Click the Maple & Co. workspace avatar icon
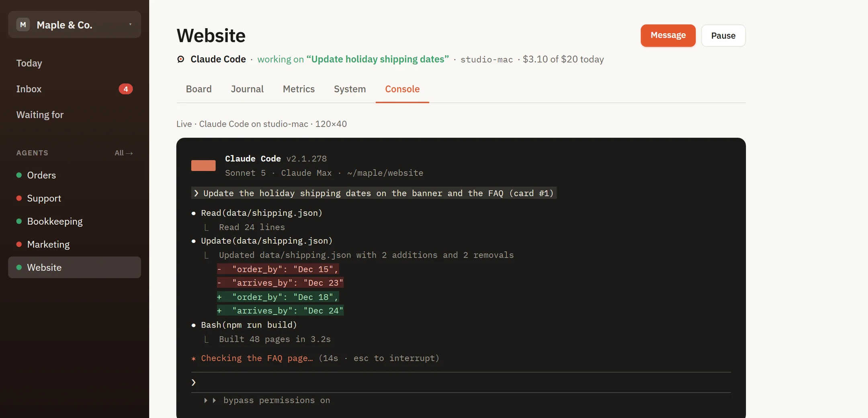Screen dimensions: 868x418 pyautogui.click(x=23, y=25)
